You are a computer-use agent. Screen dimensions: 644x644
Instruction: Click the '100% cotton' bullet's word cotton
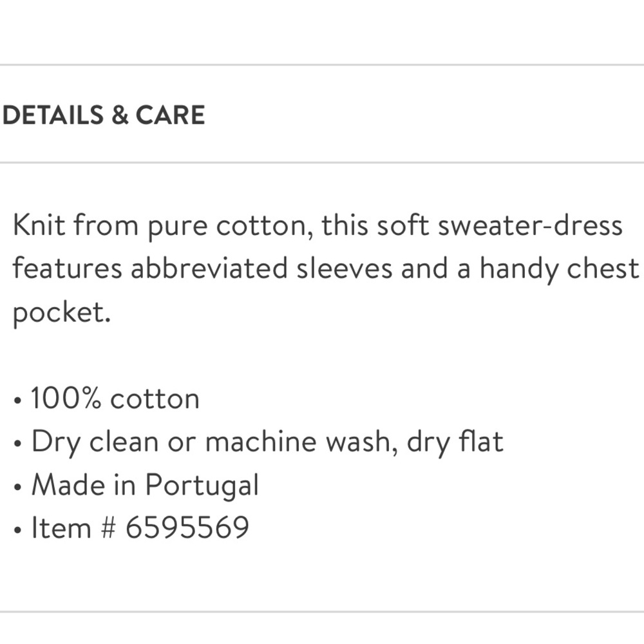pyautogui.click(x=155, y=399)
